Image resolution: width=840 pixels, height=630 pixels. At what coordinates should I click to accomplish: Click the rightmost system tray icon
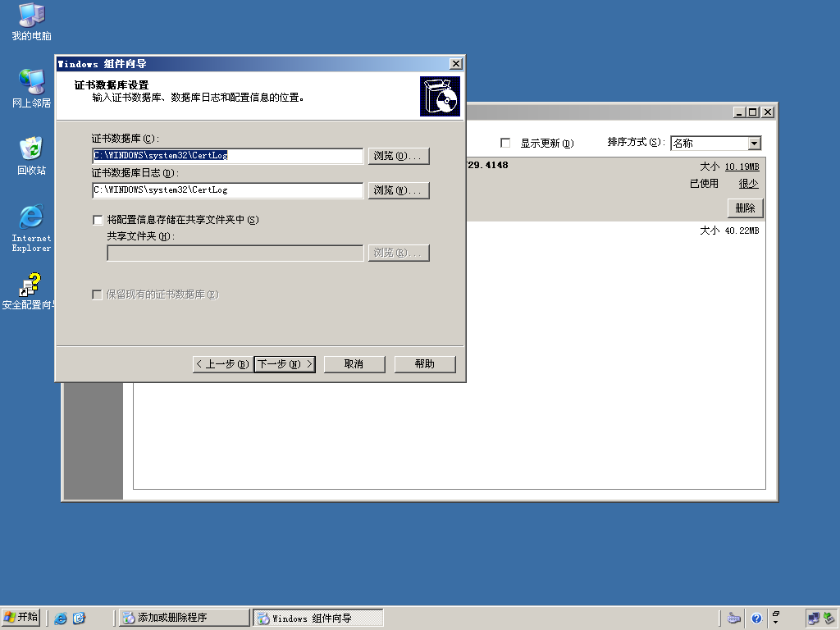click(829, 619)
